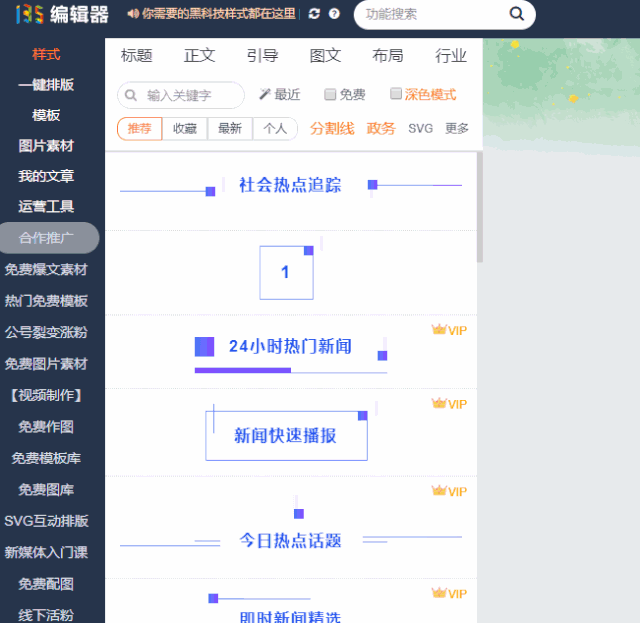Screen dimensions: 640x623
Task: Toggle the 免费 checkbox
Action: pos(330,94)
